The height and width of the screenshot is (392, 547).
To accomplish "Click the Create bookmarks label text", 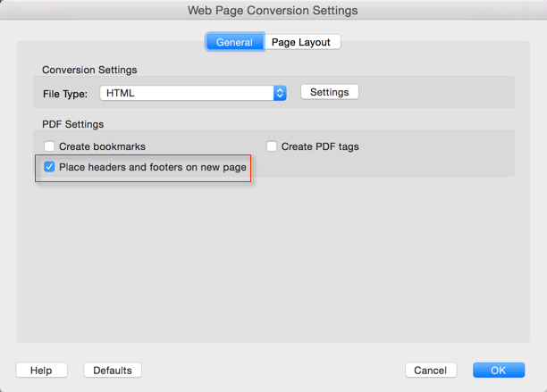I will click(102, 146).
